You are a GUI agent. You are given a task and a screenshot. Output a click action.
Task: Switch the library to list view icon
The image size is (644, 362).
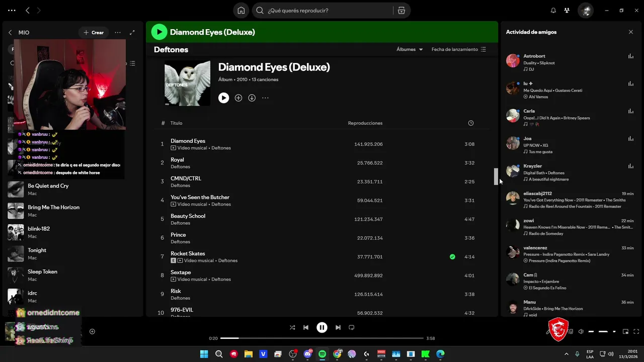(x=132, y=63)
